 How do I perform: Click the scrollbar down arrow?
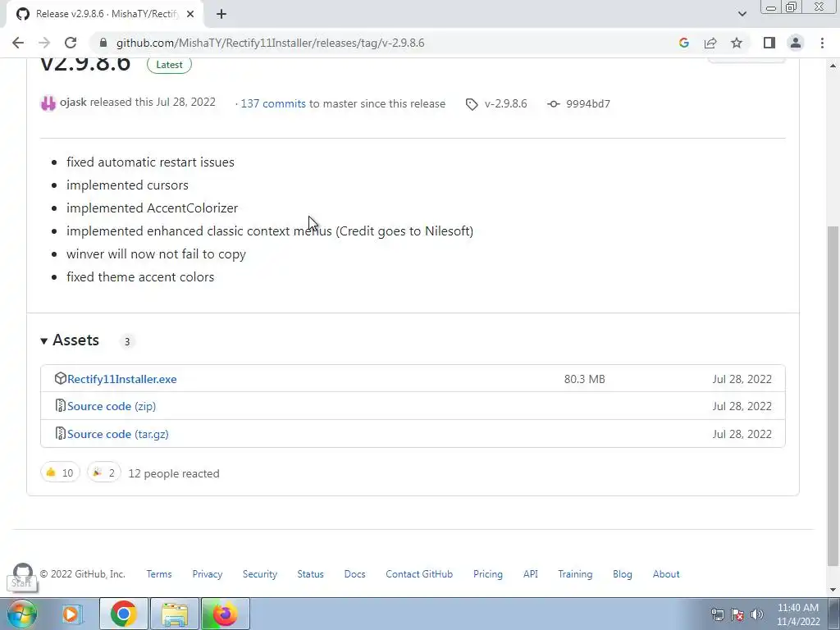tap(833, 590)
